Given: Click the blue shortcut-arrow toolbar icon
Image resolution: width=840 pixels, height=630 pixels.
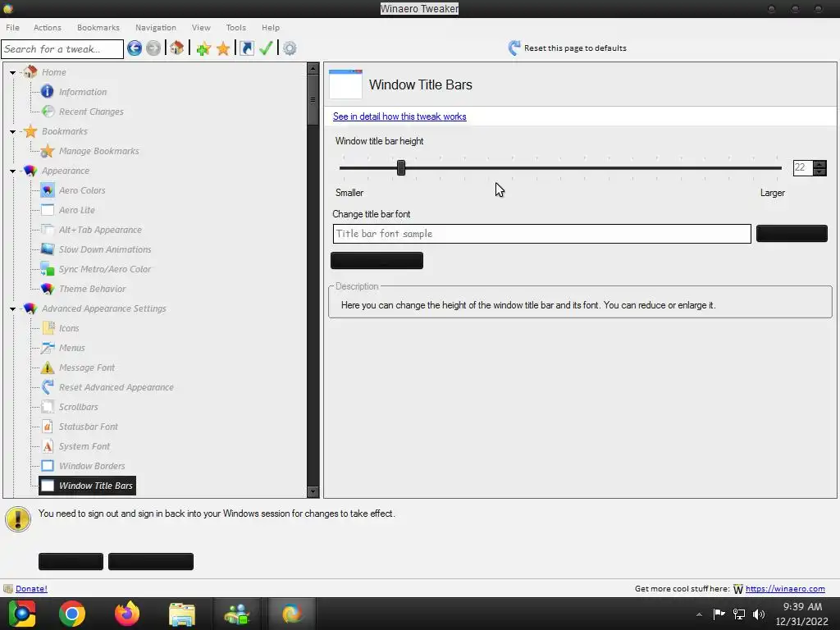Looking at the screenshot, I should point(246,48).
